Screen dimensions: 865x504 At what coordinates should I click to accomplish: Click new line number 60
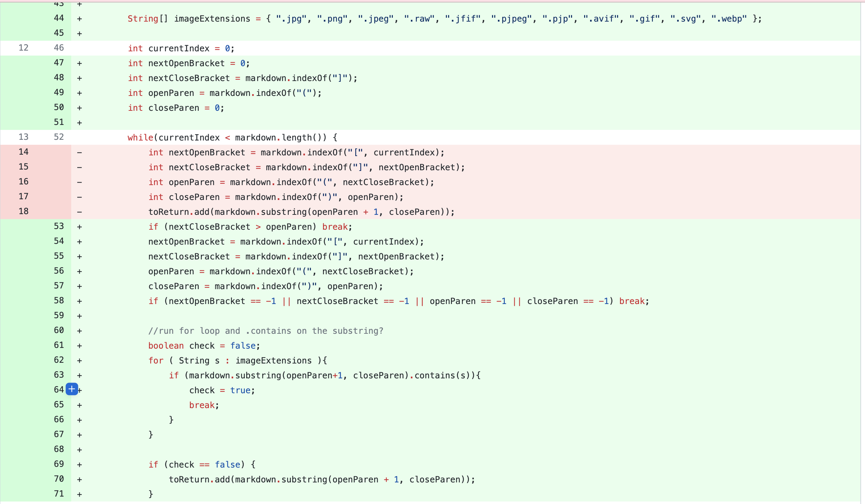click(59, 330)
